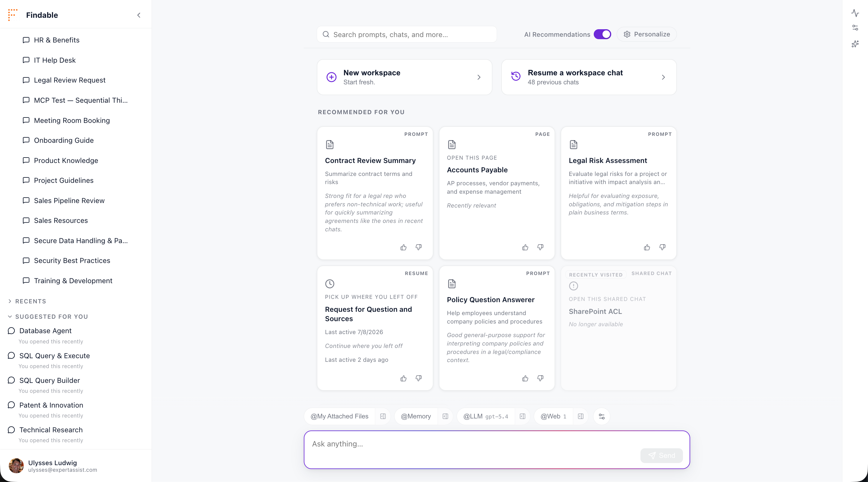Expand the RECENTS section
This screenshot has height=482, width=868.
coord(27,301)
